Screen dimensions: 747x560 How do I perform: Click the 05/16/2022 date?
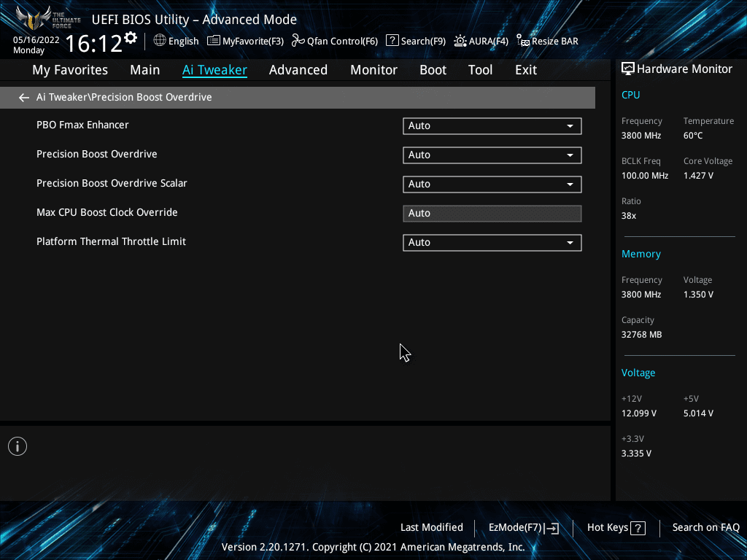36,40
